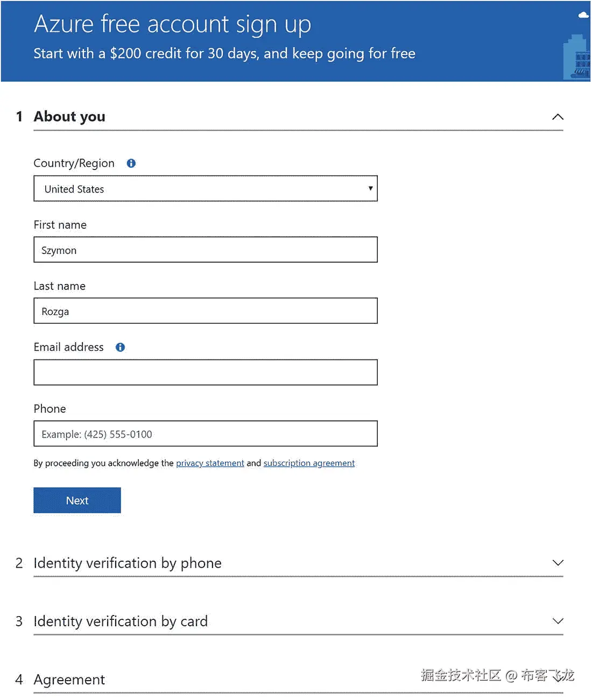Click into the Phone number field

[206, 434]
